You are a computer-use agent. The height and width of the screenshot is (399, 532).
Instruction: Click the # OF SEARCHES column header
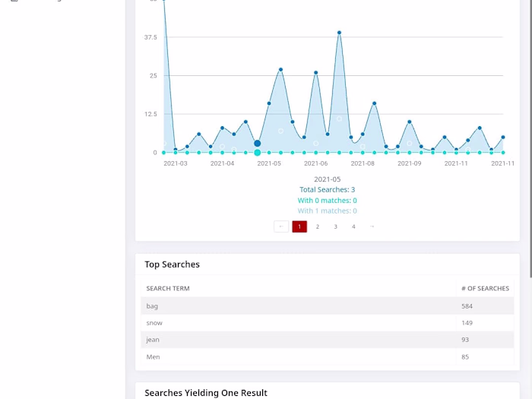pos(485,288)
